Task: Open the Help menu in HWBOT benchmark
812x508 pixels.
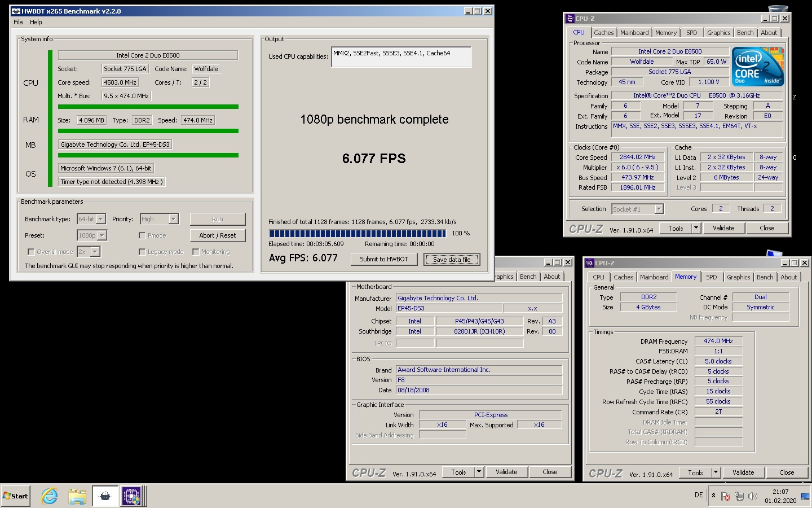Action: coord(36,22)
